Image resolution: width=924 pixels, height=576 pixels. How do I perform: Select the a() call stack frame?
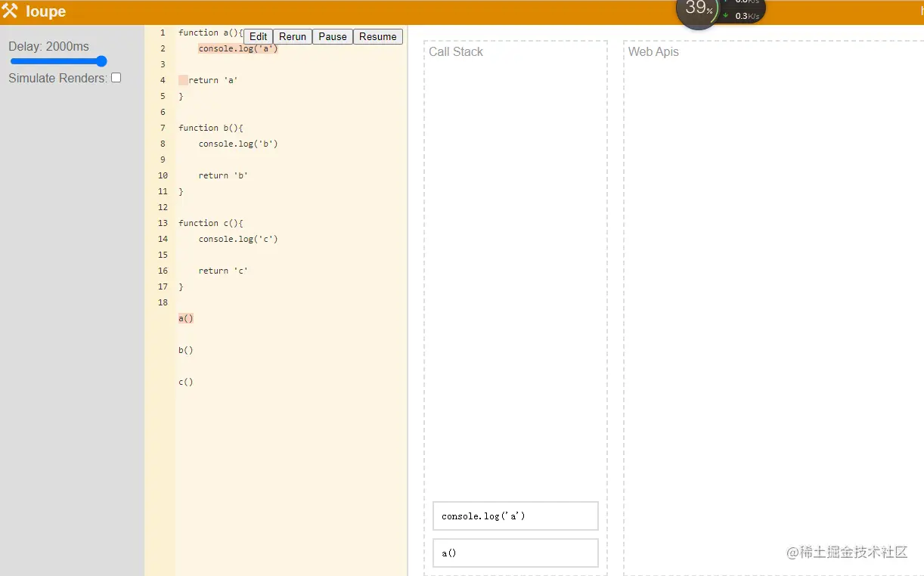pyautogui.click(x=516, y=553)
